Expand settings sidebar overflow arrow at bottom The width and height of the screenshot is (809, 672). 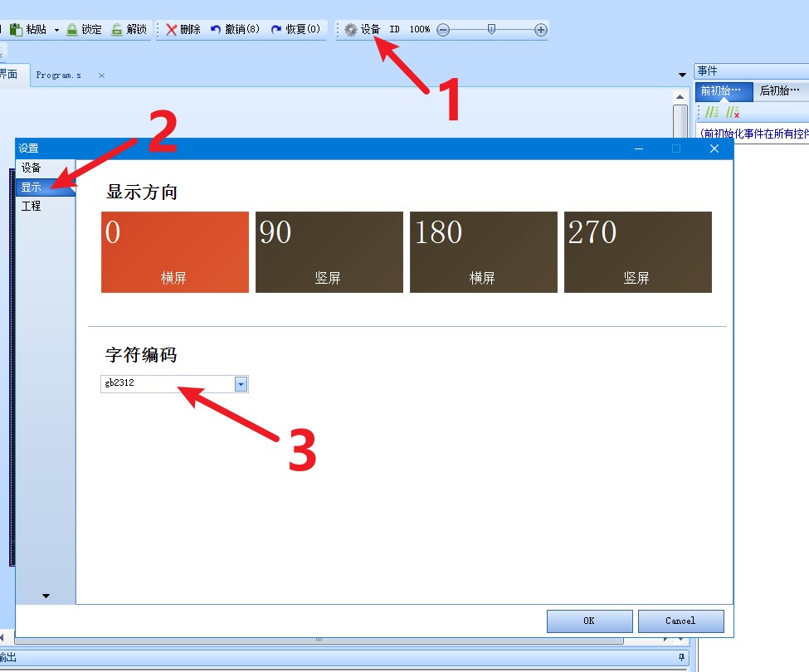pos(46,596)
